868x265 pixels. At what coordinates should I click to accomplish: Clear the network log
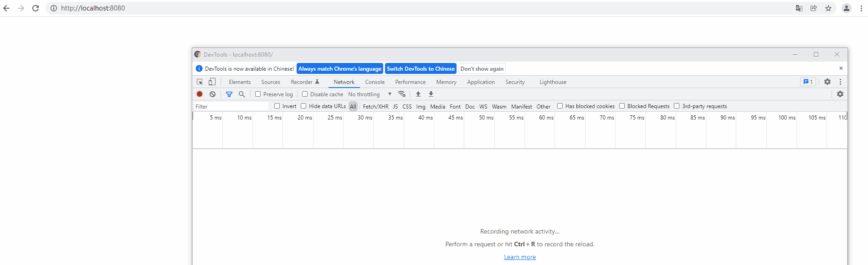[x=212, y=94]
